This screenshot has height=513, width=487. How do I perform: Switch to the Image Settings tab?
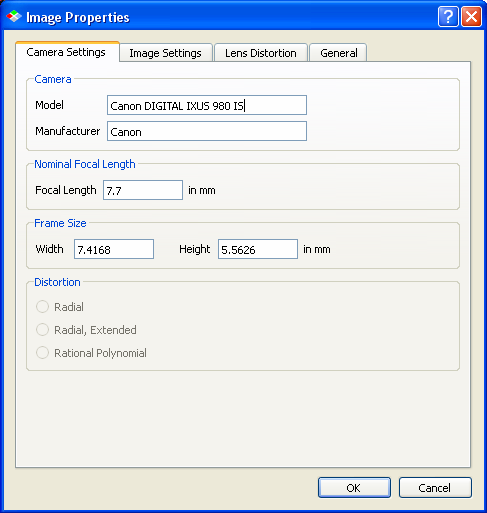pyautogui.click(x=166, y=53)
